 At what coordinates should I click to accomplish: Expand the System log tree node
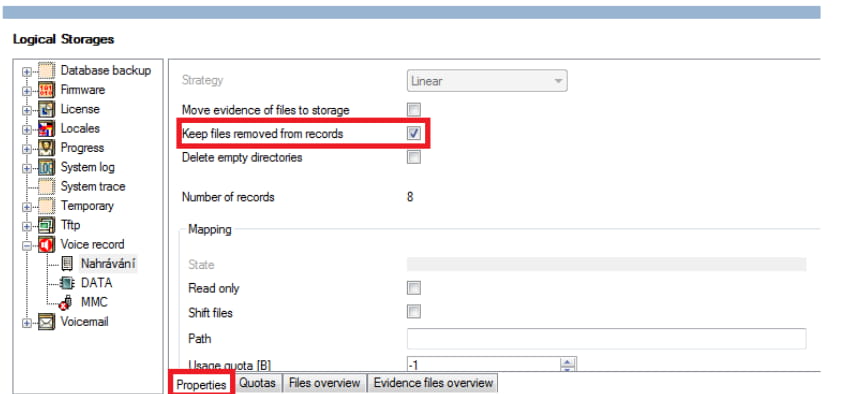coord(27,168)
